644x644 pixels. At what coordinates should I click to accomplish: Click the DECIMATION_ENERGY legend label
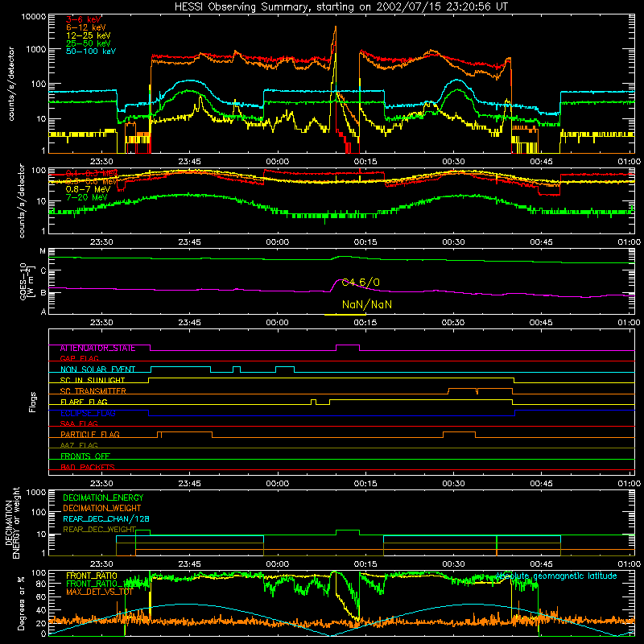tap(103, 497)
